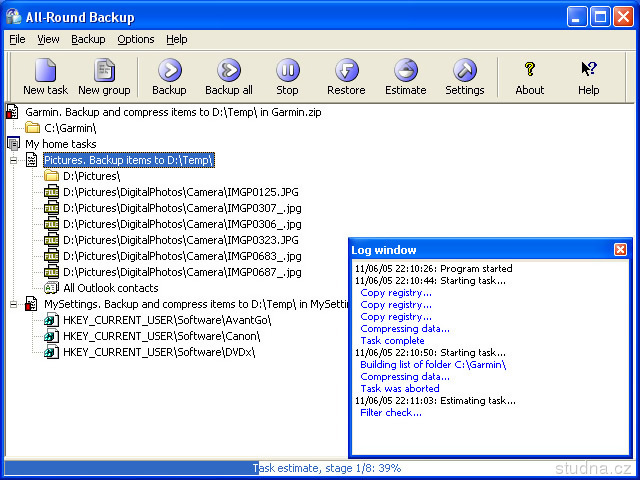640x480 pixels.
Task: Open the File menu
Action: pos(17,39)
